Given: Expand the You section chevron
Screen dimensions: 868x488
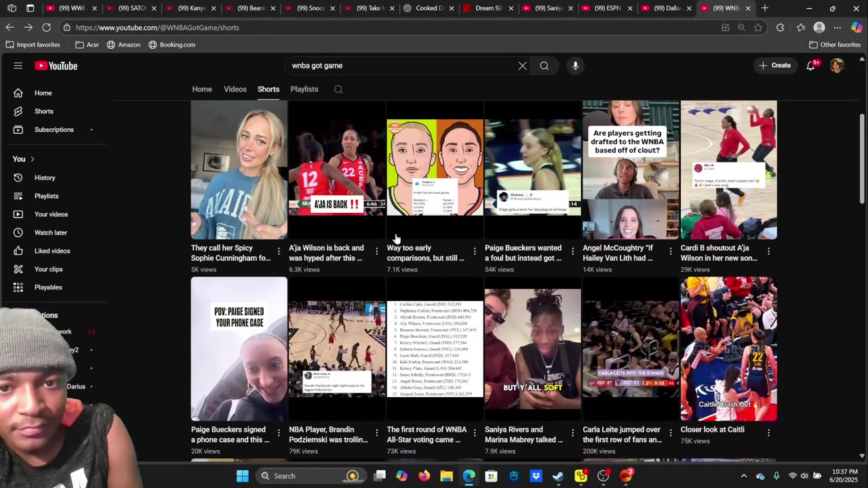Looking at the screenshot, I should coord(32,159).
